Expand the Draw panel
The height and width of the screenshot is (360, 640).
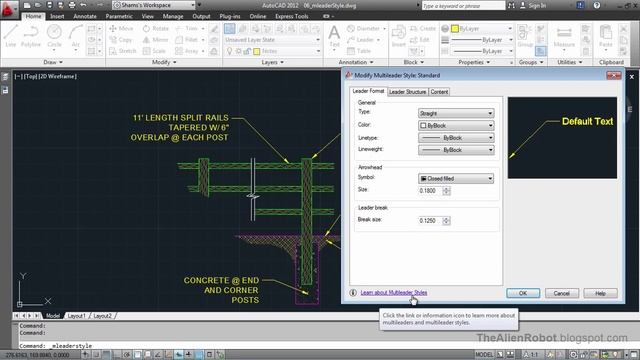click(53, 62)
